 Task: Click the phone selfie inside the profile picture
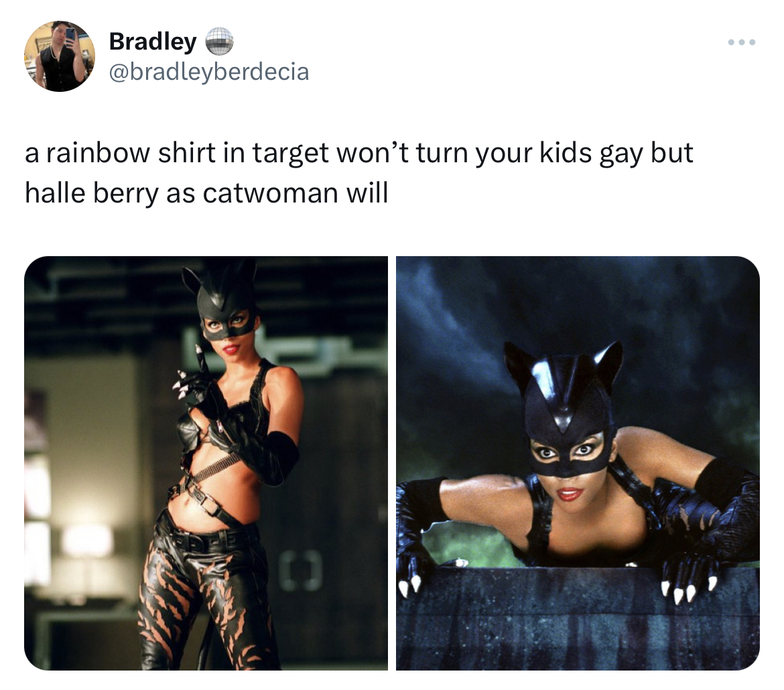point(70,35)
